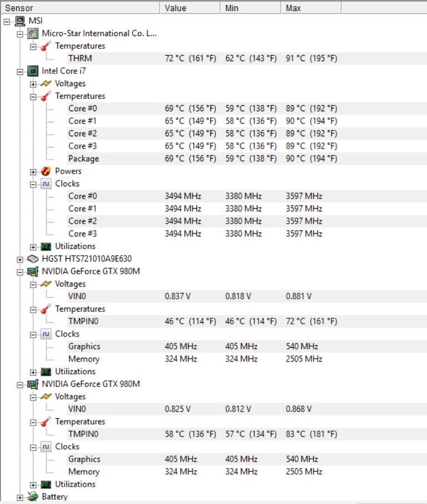
Task: Click the Intel Core i7 CPU chip icon
Action: point(33,71)
